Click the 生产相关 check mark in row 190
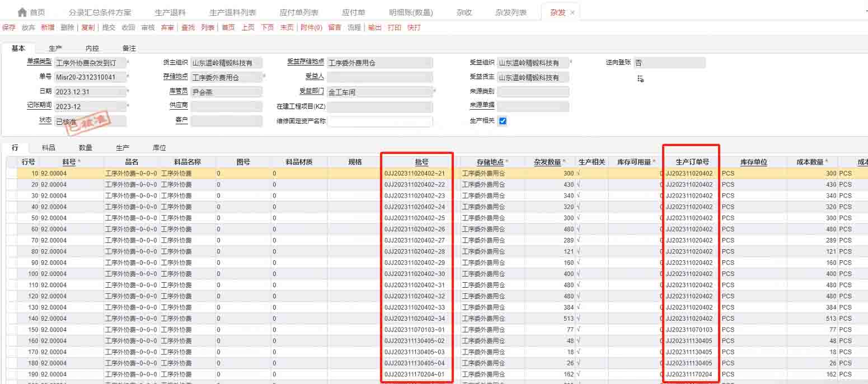The image size is (868, 384). point(579,374)
